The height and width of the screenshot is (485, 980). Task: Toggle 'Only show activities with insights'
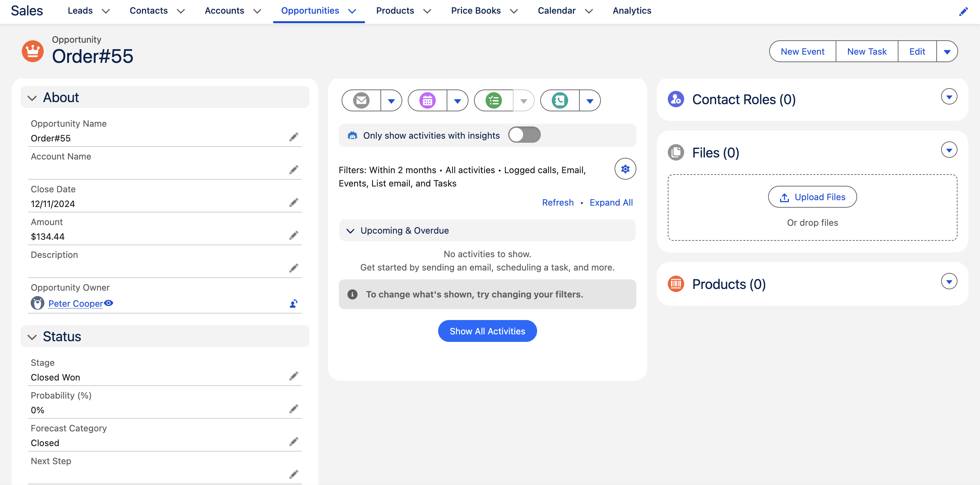pos(524,135)
